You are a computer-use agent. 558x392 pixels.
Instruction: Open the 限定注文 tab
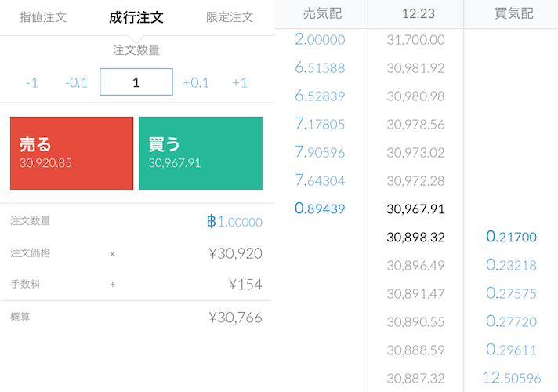pos(230,16)
